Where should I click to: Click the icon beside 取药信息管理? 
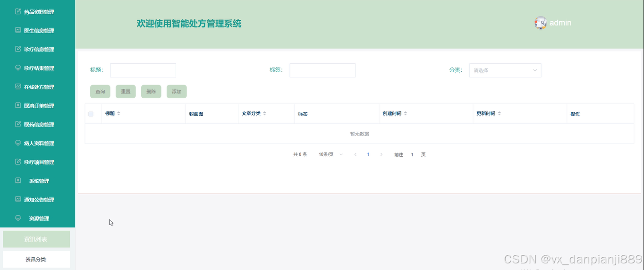pos(18,125)
